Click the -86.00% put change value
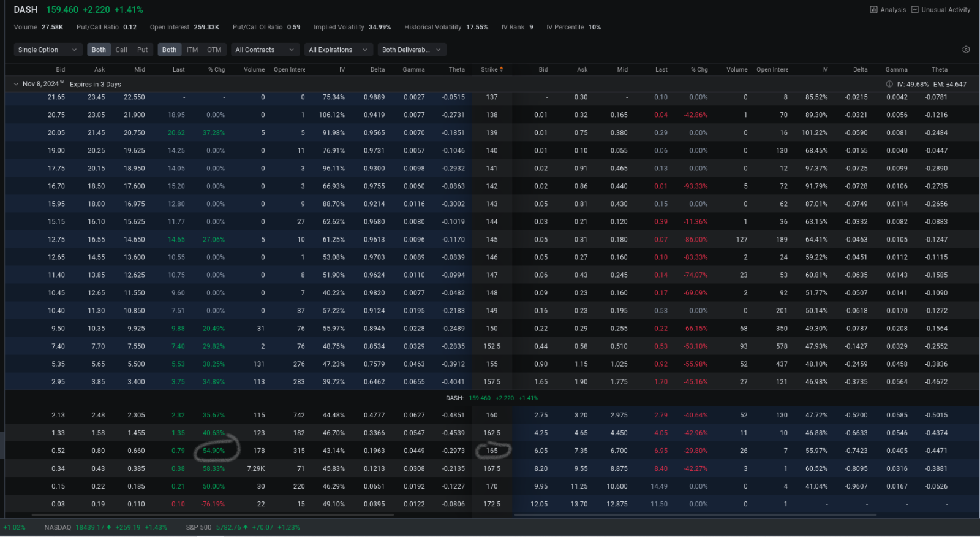 (x=695, y=239)
